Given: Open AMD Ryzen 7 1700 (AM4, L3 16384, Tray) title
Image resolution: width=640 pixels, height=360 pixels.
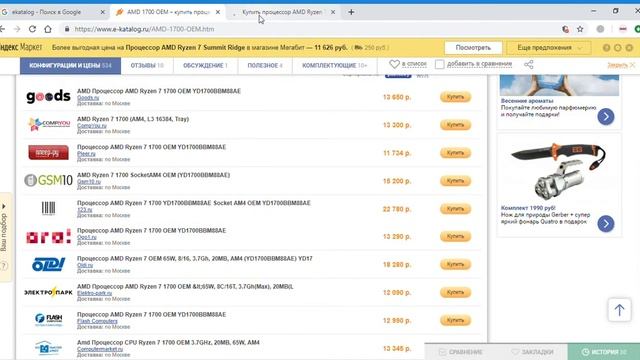Looking at the screenshot, I should tap(133, 119).
